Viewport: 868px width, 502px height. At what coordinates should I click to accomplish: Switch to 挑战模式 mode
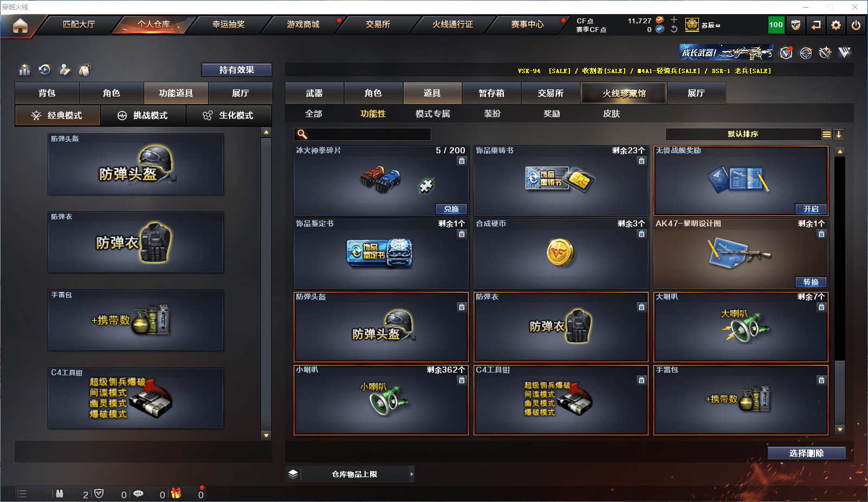pyautogui.click(x=144, y=115)
